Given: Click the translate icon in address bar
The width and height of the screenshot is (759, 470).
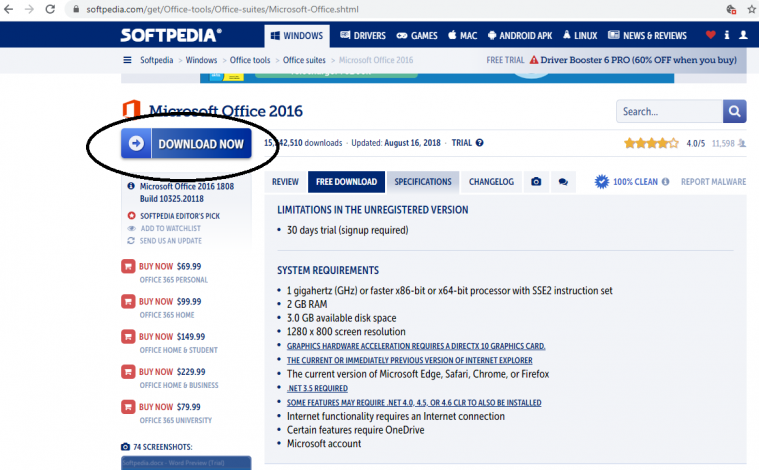Looking at the screenshot, I should click(731, 9).
